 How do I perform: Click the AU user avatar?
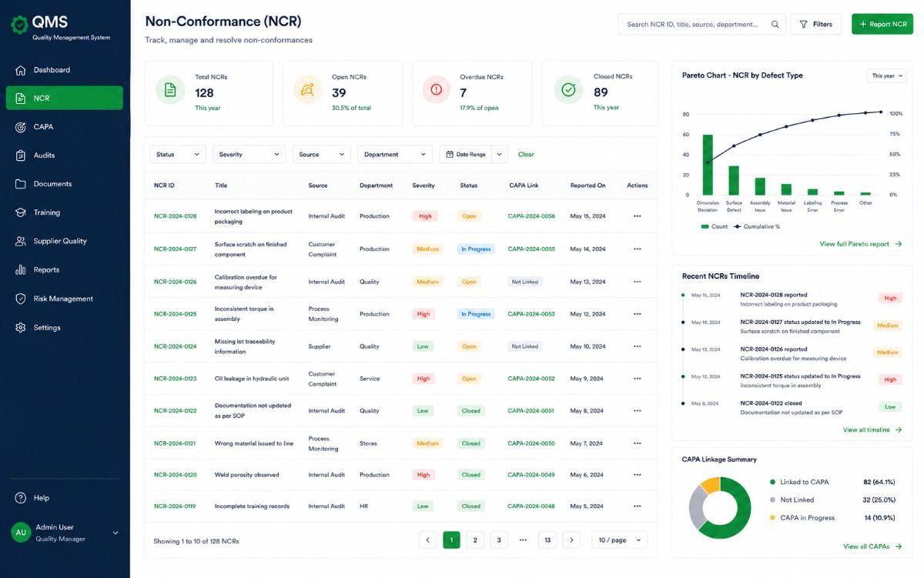(x=21, y=533)
